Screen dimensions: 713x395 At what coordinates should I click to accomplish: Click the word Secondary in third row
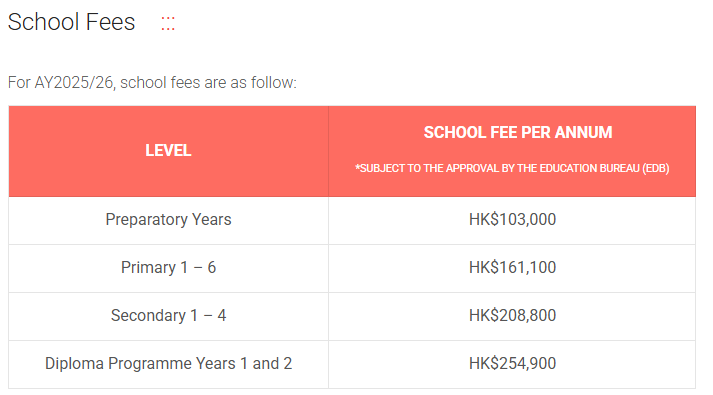148,315
